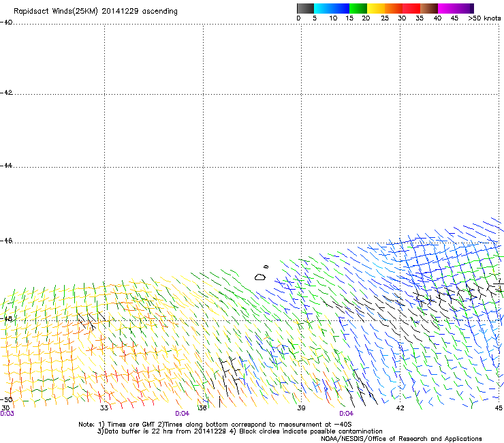Click the 42 longitude axis label
Viewport: 504px width, 443px height.
[400, 408]
